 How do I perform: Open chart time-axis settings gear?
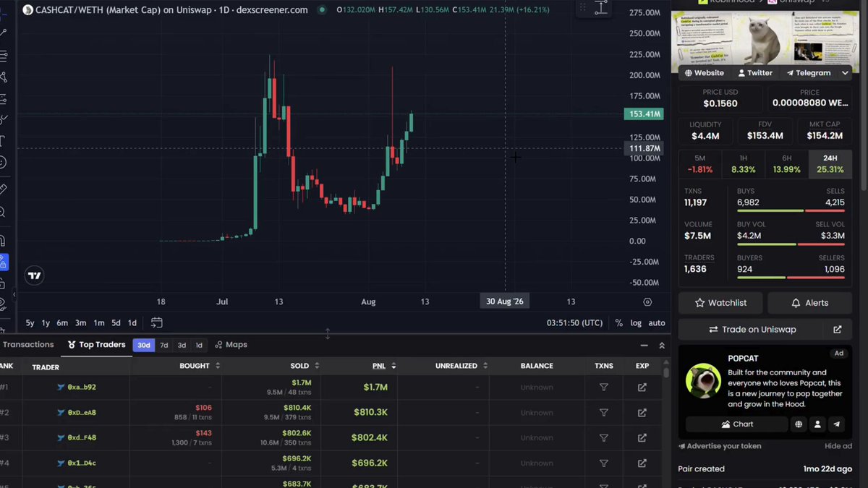coord(647,301)
